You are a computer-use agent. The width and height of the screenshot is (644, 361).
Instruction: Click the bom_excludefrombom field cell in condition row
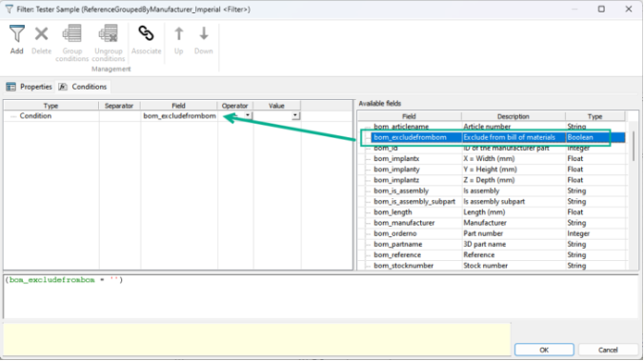point(179,116)
